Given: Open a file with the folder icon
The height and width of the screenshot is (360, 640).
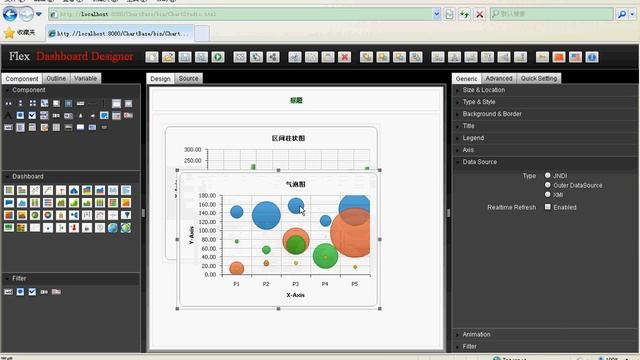Looking at the screenshot, I should (168, 57).
